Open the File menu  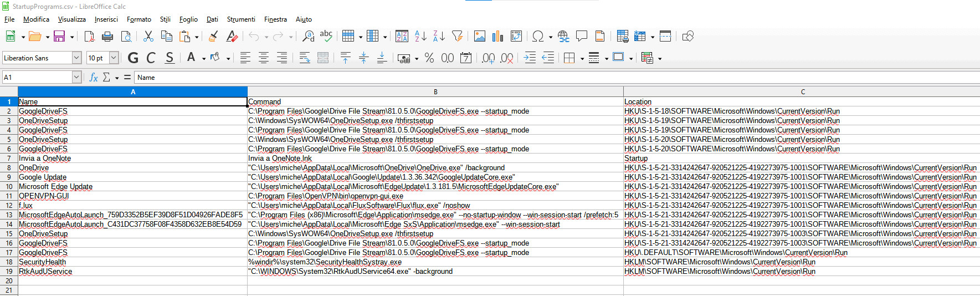pyautogui.click(x=9, y=19)
